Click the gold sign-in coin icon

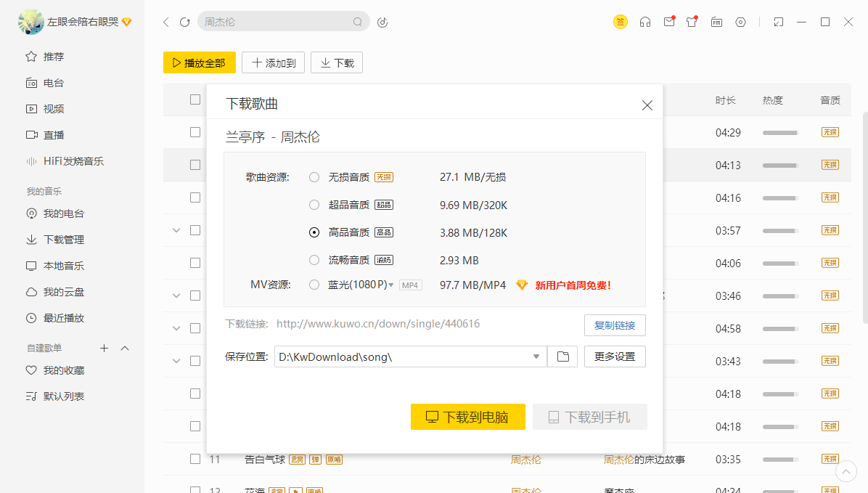[621, 23]
